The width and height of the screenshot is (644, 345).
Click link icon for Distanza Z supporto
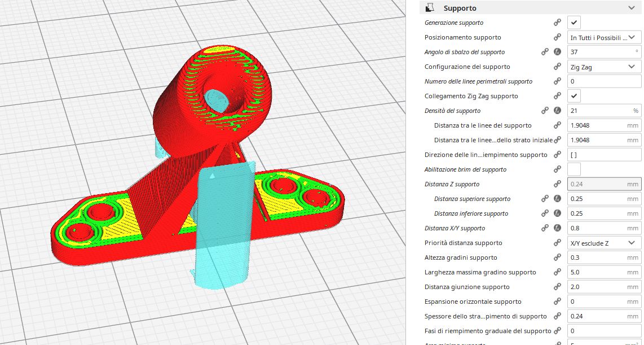[557, 184]
